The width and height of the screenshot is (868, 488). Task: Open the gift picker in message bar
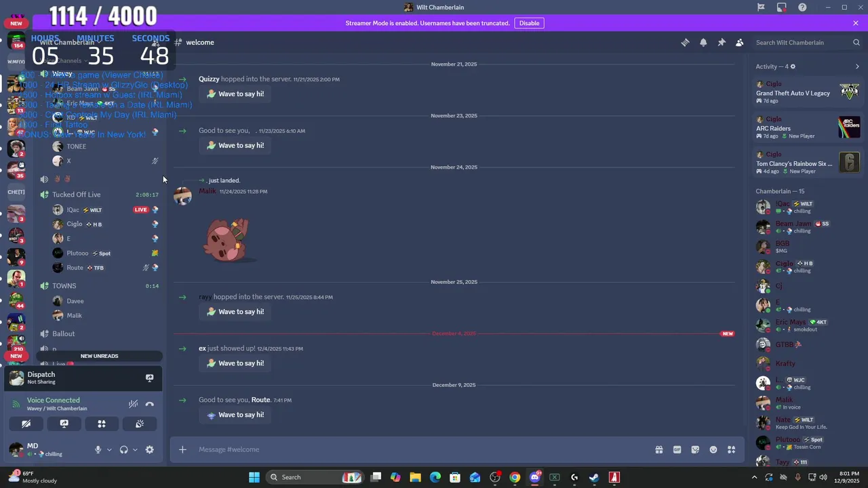658,449
